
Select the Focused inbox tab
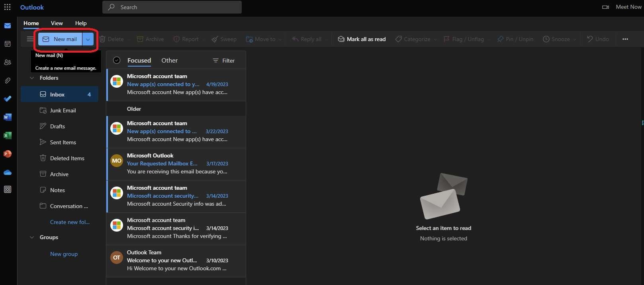(139, 60)
